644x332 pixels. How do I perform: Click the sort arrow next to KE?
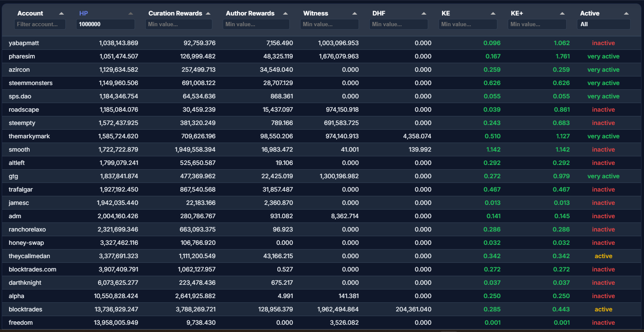click(x=493, y=14)
